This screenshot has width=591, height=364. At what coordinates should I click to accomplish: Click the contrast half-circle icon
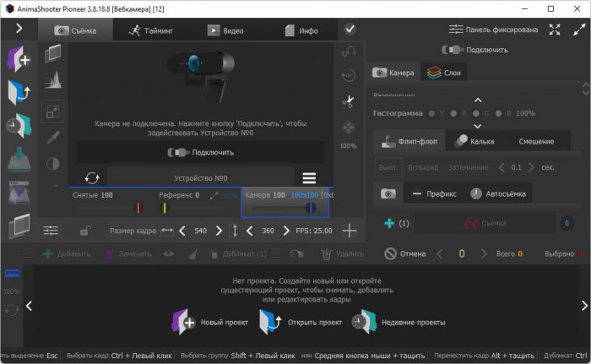pyautogui.click(x=52, y=164)
